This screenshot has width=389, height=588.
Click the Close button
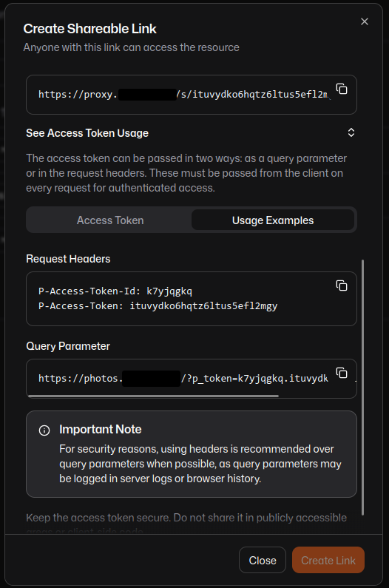[x=263, y=560]
